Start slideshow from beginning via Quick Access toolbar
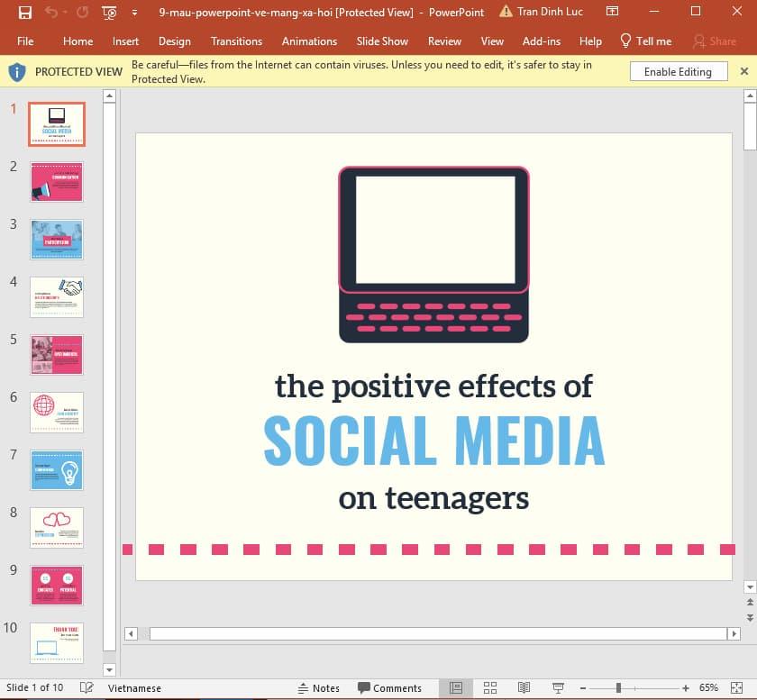This screenshot has width=757, height=700. (x=108, y=12)
